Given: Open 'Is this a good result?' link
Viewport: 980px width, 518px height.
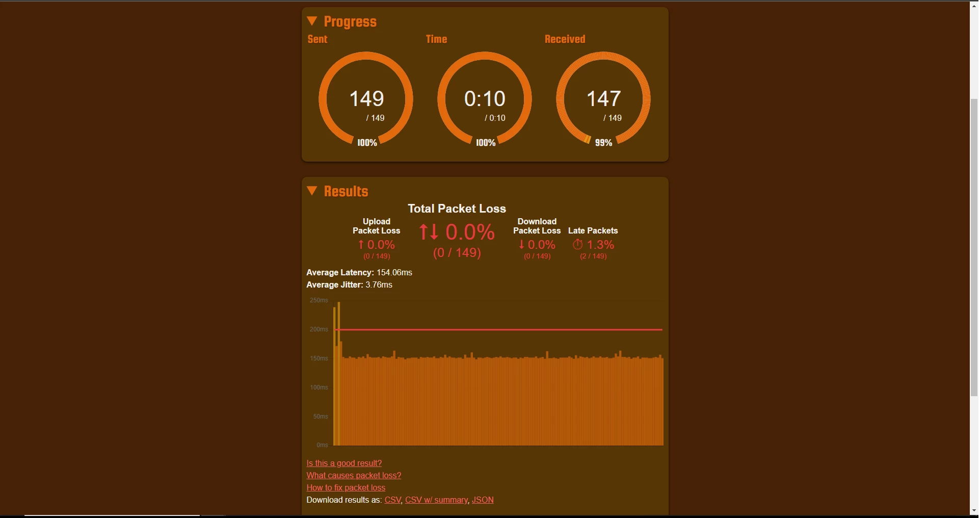Looking at the screenshot, I should tap(344, 463).
